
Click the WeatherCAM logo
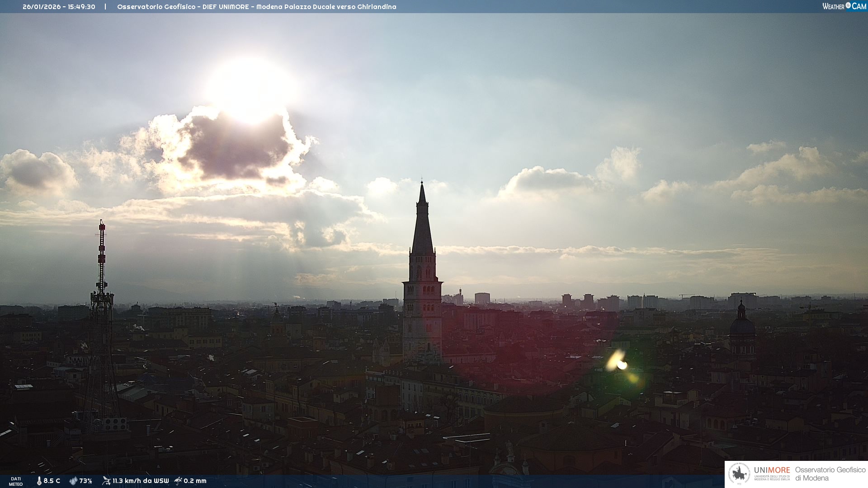844,6
